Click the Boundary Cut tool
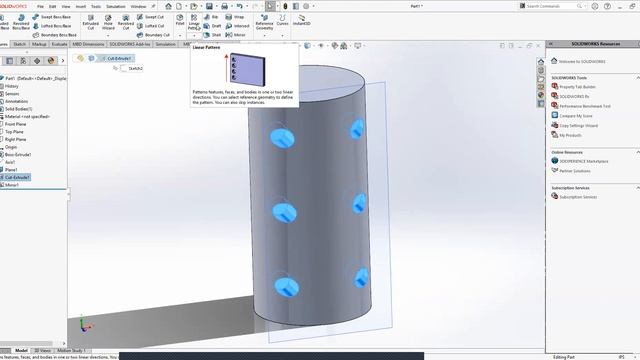This screenshot has width=640, height=360. point(153,35)
